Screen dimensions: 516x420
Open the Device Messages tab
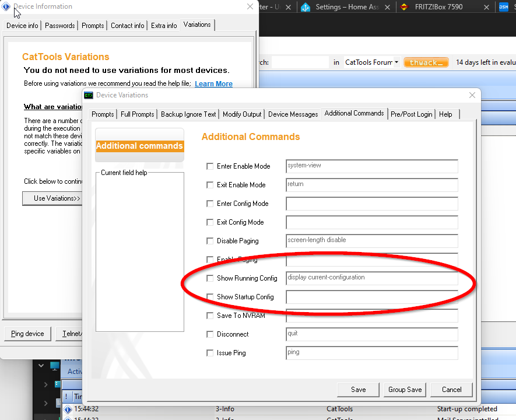coord(293,114)
